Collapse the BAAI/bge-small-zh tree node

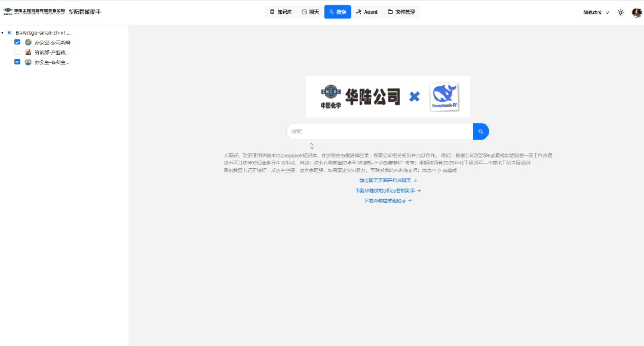[2, 33]
